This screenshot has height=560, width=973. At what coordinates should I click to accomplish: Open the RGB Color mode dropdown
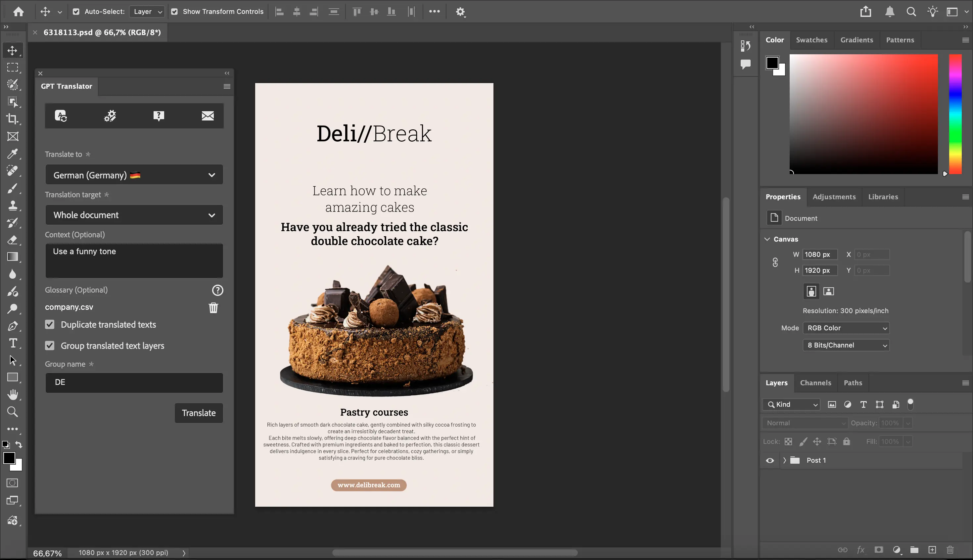[846, 328]
